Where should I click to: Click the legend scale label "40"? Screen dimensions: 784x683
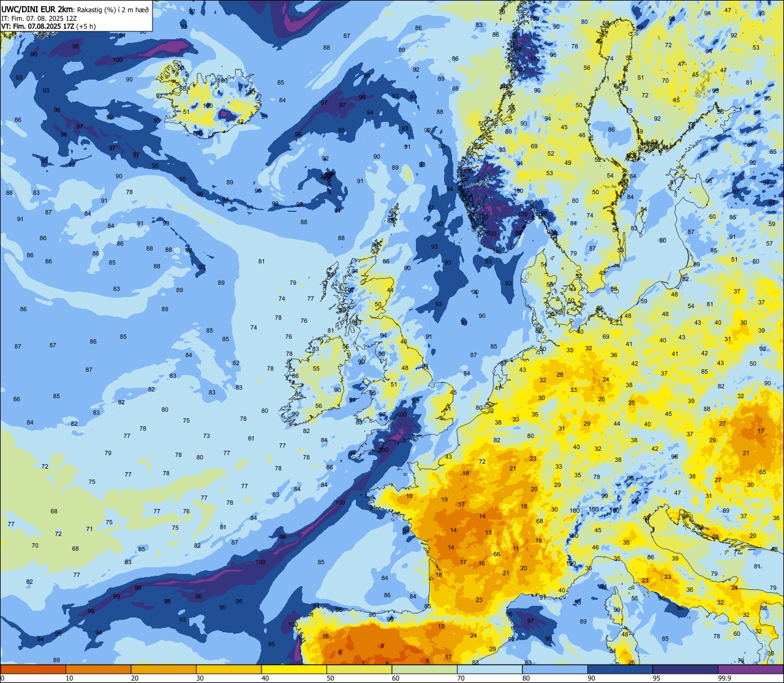coord(265,678)
